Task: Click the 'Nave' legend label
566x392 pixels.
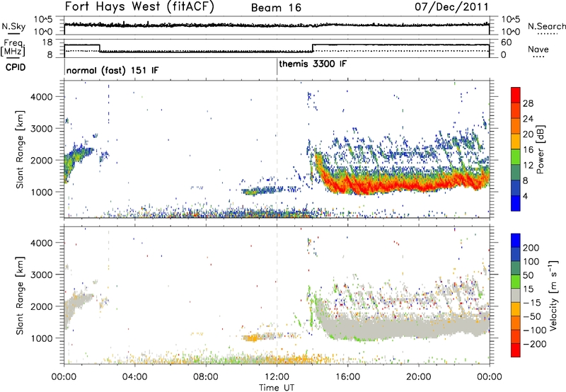Action: [x=538, y=49]
